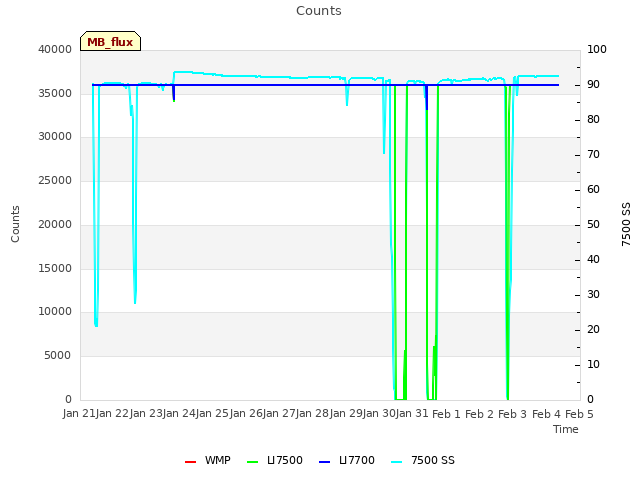The image size is (640, 480).
Task: Click the 25000 left axis tick label
Action: click(55, 180)
